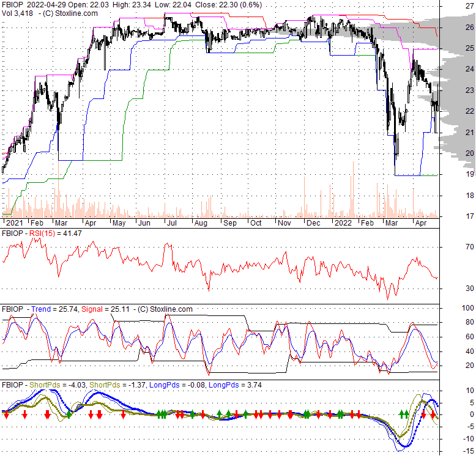Image resolution: width=476 pixels, height=456 pixels.
Task: Select the Aug month label
Action: (x=201, y=223)
